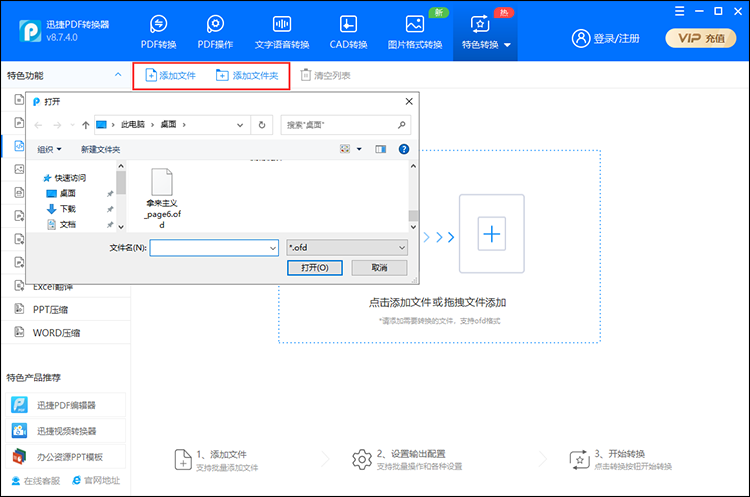
Task: Click 新建文件夹 in dialog
Action: [x=100, y=149]
